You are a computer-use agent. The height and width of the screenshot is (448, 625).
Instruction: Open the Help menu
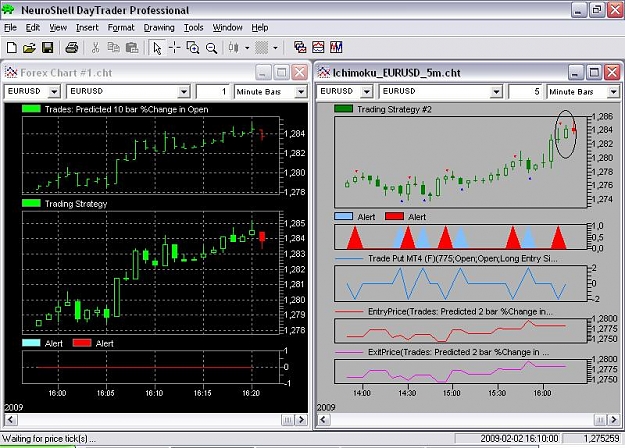[x=259, y=28]
